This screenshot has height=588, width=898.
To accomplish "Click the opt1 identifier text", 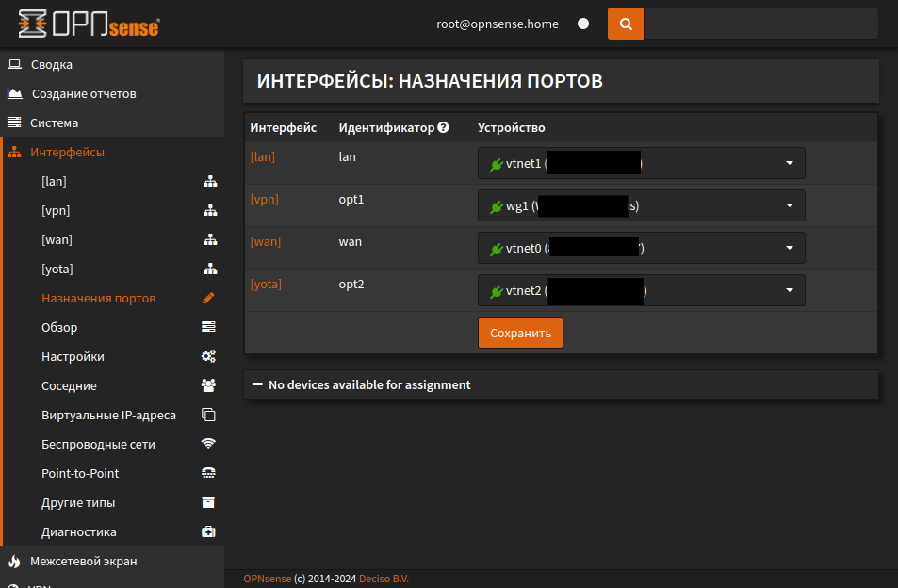I will tap(351, 199).
